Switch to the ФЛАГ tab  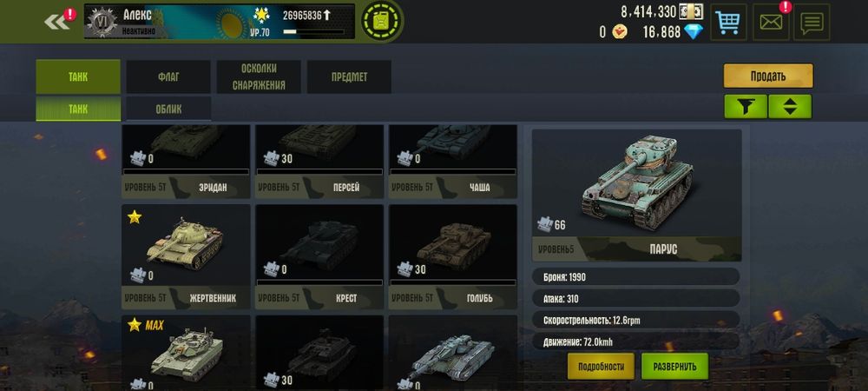(x=168, y=77)
